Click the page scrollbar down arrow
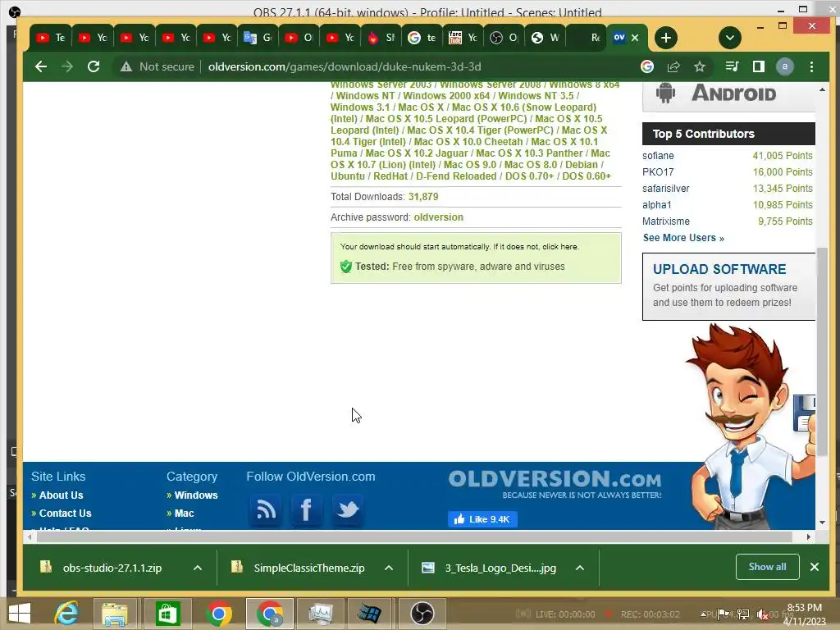840x630 pixels. (x=822, y=523)
